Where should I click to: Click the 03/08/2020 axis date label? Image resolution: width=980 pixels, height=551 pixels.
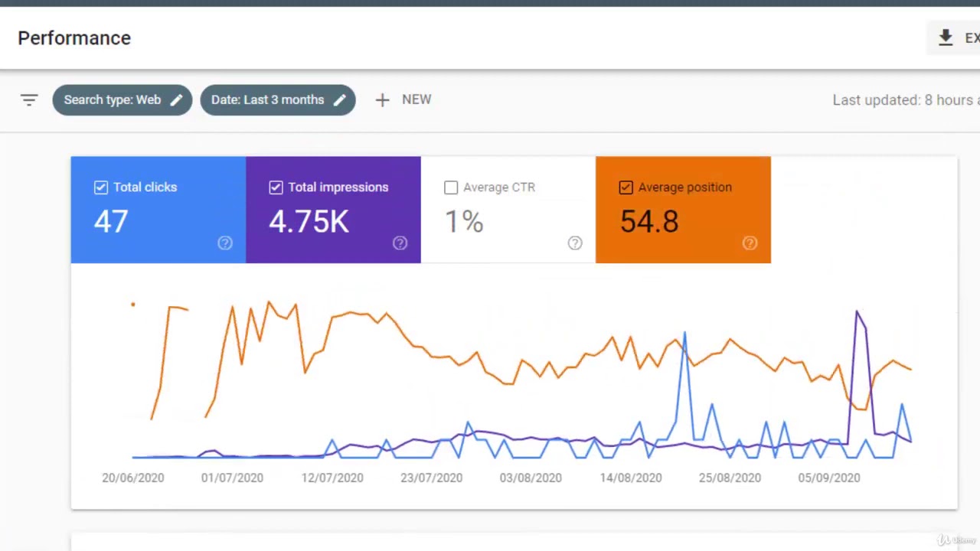pos(531,478)
